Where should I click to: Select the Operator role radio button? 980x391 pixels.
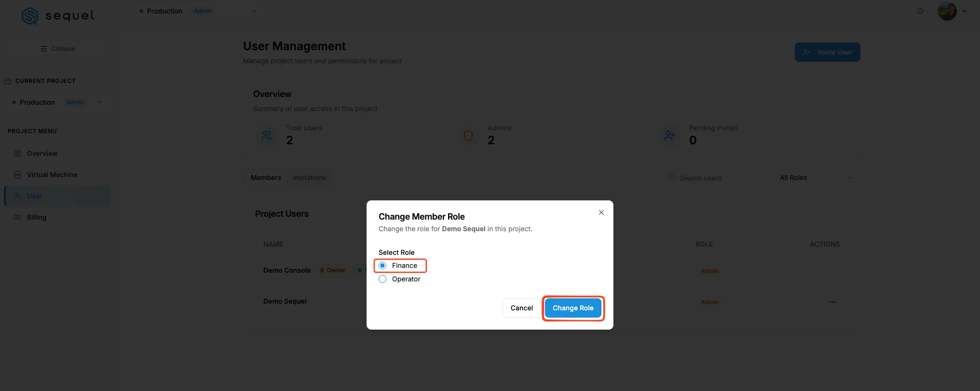(x=382, y=279)
